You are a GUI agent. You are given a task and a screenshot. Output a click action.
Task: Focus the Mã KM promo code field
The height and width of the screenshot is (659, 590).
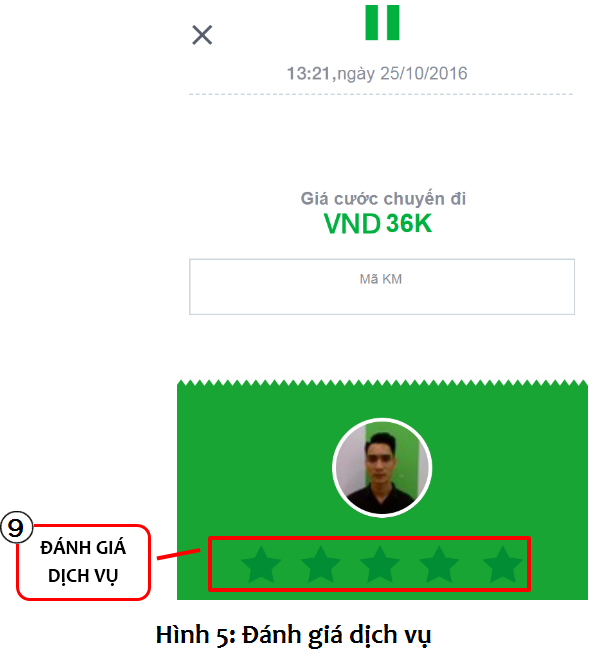(382, 287)
